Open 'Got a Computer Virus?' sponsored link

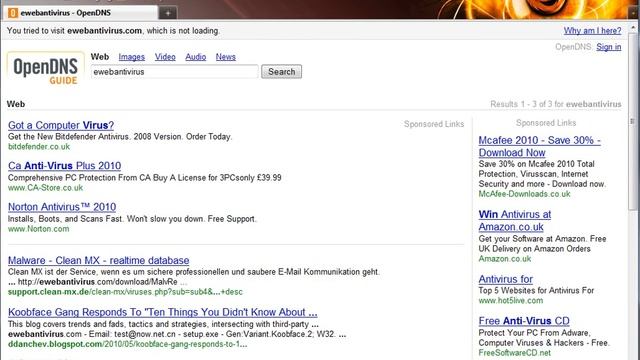[x=61, y=125]
